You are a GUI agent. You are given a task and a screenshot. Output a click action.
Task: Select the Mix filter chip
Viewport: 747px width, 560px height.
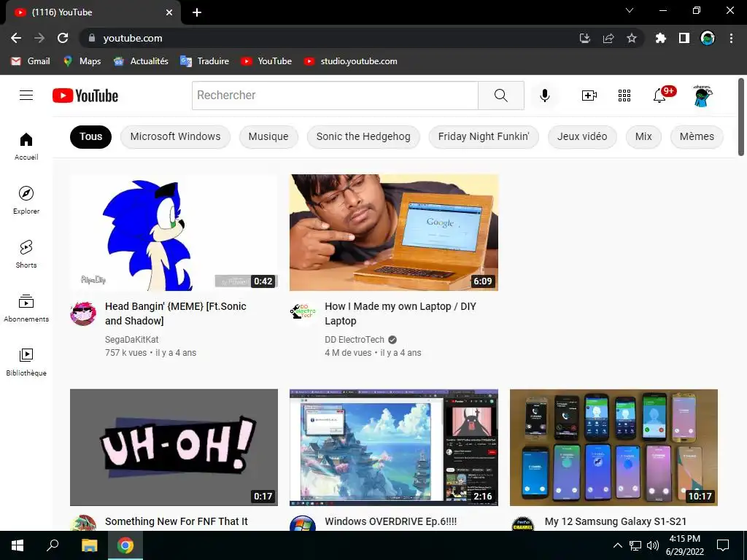pyautogui.click(x=643, y=136)
